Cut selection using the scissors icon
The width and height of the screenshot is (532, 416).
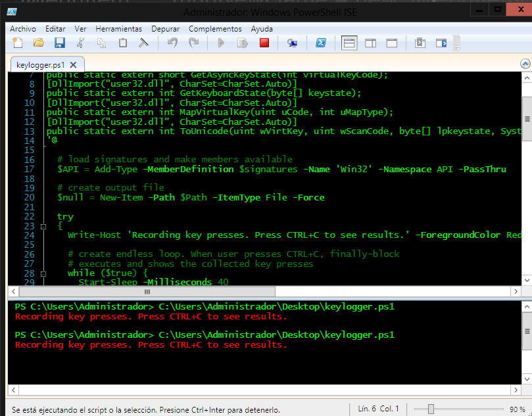tap(81, 43)
